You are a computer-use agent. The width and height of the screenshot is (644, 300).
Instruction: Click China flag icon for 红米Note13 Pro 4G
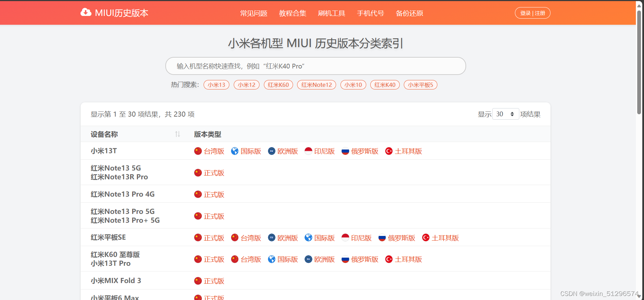pos(198,194)
